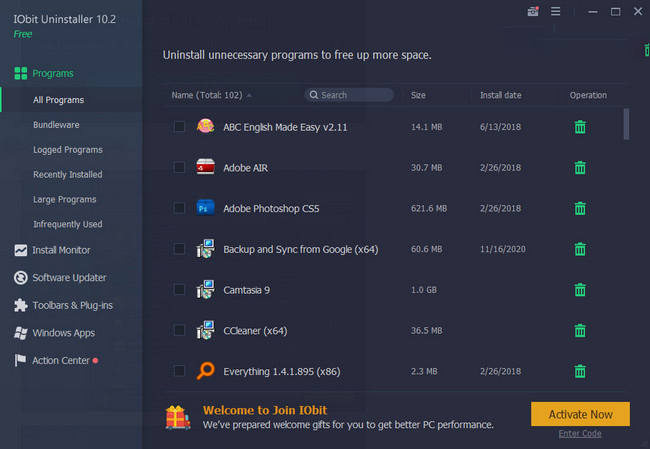Select the Adobe AIR checkbox

[x=179, y=167]
